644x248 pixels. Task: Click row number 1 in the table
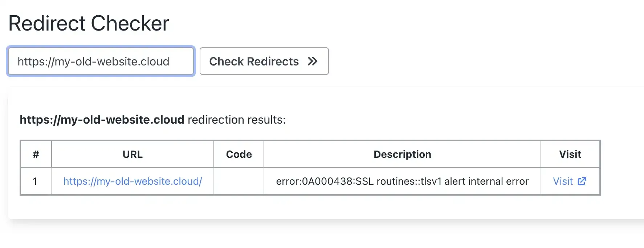coord(36,181)
